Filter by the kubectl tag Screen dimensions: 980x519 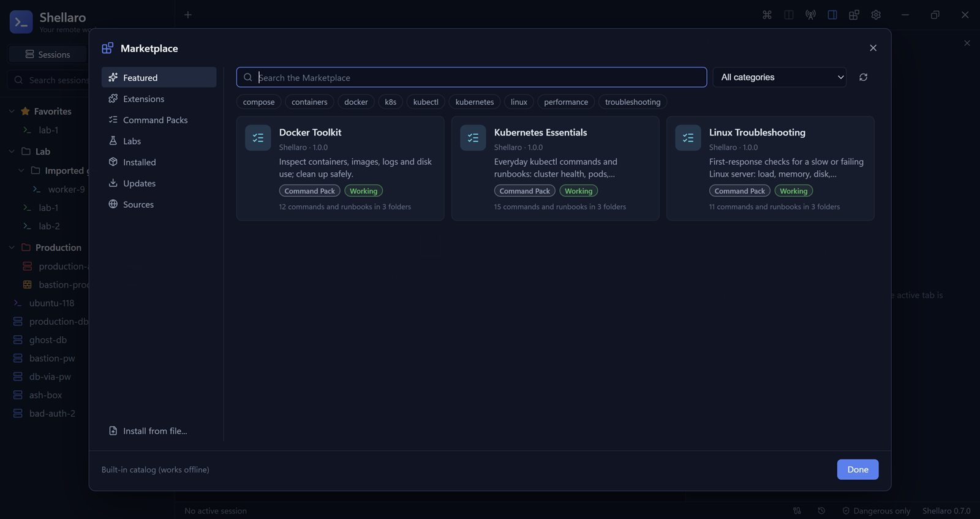pyautogui.click(x=426, y=102)
